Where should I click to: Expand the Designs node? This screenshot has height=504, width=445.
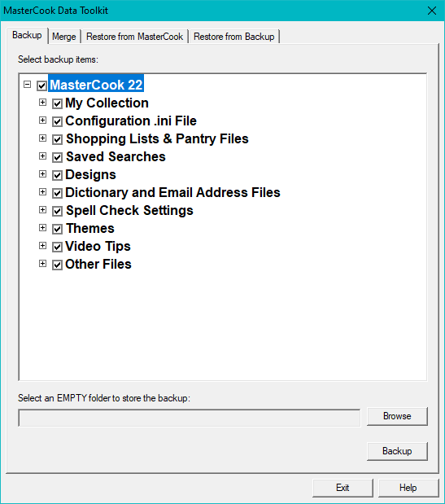pyautogui.click(x=42, y=174)
